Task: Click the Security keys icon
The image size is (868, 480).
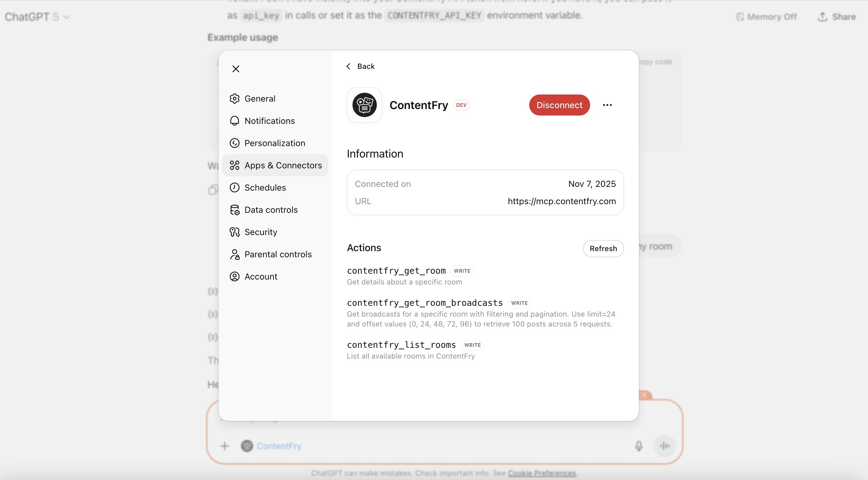Action: pos(235,232)
